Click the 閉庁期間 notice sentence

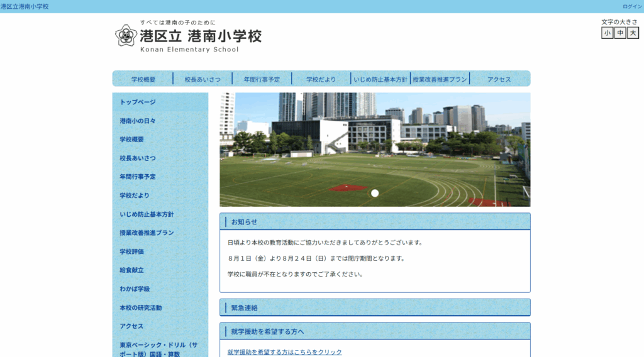[x=317, y=258]
